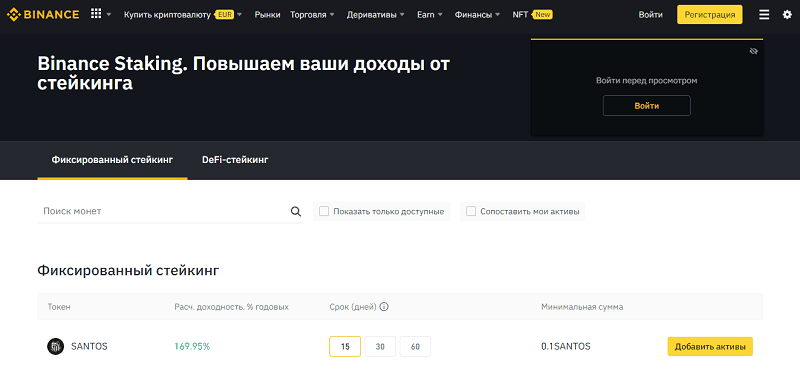Click Регистрация button
Image resolution: width=800 pixels, height=370 pixels.
710,15
